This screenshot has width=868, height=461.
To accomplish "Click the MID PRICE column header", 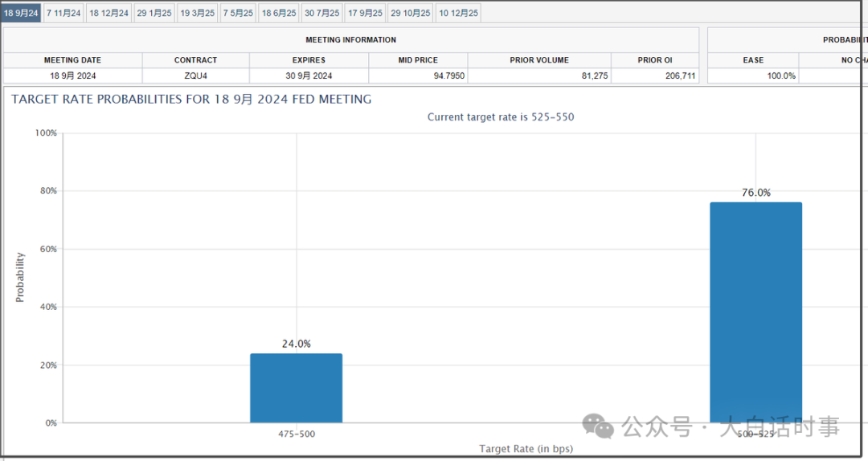I will 418,59.
